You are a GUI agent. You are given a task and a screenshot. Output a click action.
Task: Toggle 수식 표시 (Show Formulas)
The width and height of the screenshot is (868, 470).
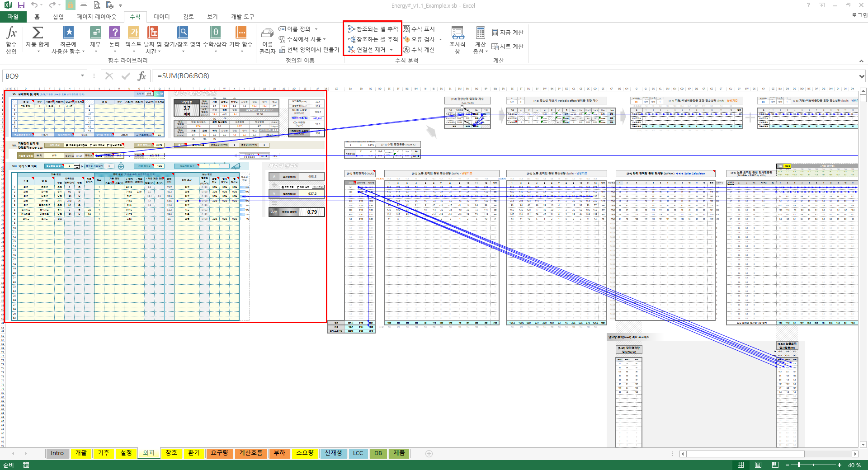coord(419,29)
